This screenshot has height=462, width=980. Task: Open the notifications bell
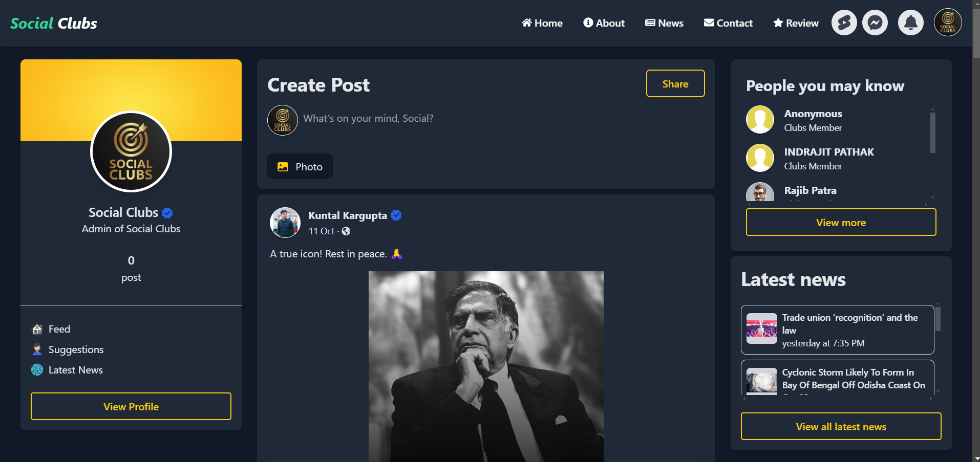(x=910, y=23)
